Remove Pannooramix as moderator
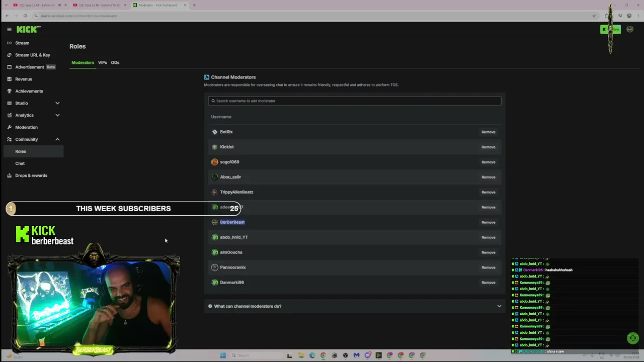 tap(489, 267)
